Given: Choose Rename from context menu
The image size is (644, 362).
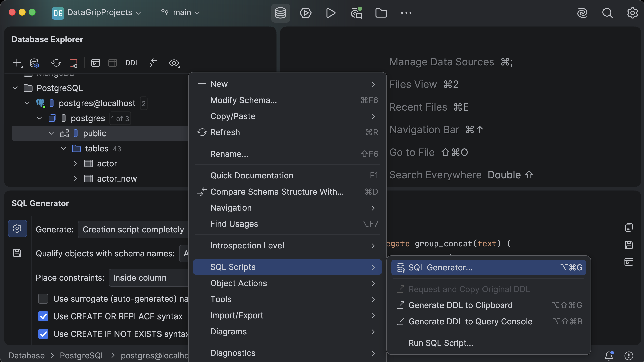Looking at the screenshot, I should pos(287,154).
